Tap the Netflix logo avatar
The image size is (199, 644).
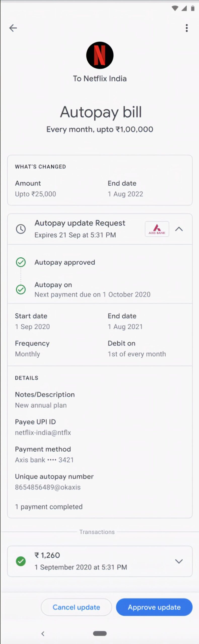click(100, 55)
